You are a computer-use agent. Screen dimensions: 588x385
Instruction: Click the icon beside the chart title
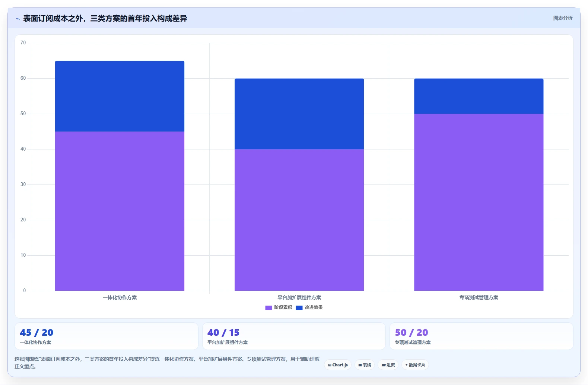pyautogui.click(x=18, y=19)
